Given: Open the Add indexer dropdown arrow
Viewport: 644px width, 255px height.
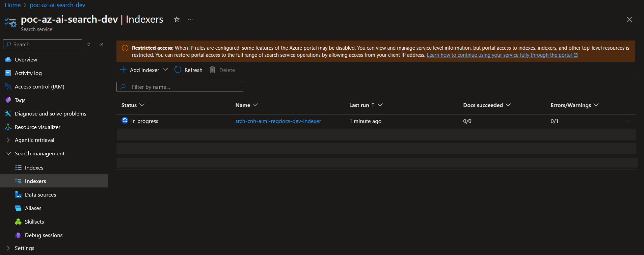Looking at the screenshot, I should [x=165, y=70].
